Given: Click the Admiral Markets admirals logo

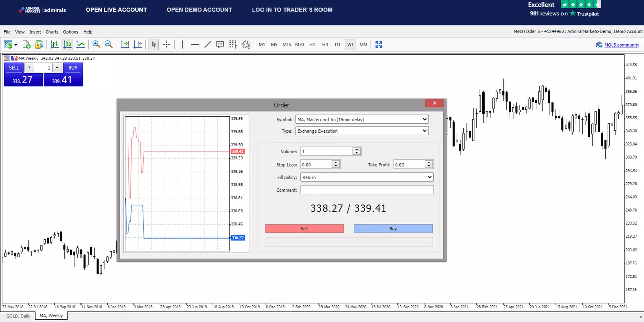Looking at the screenshot, I should (42, 10).
